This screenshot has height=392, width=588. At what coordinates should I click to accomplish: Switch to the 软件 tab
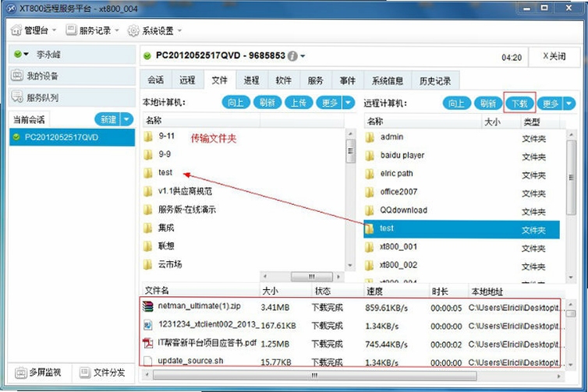coord(284,79)
